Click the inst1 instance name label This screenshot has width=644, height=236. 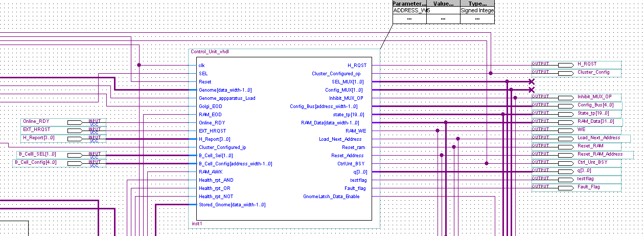point(196,224)
